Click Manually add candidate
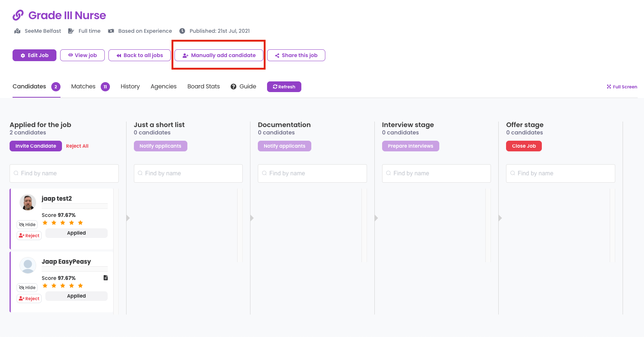Viewport: 644px width, 337px height. click(219, 55)
